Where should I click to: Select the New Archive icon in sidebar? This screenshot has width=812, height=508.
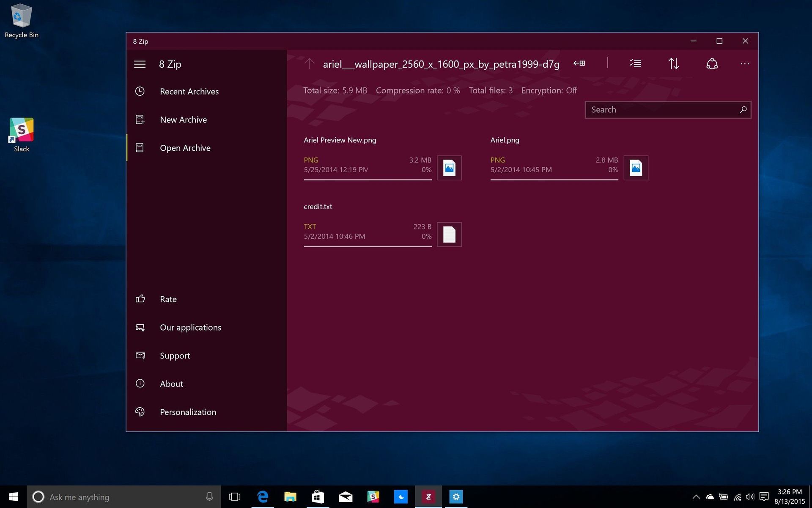(140, 119)
